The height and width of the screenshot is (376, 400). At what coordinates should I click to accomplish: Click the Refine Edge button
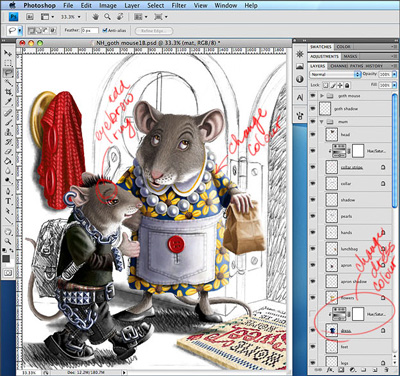click(x=154, y=31)
